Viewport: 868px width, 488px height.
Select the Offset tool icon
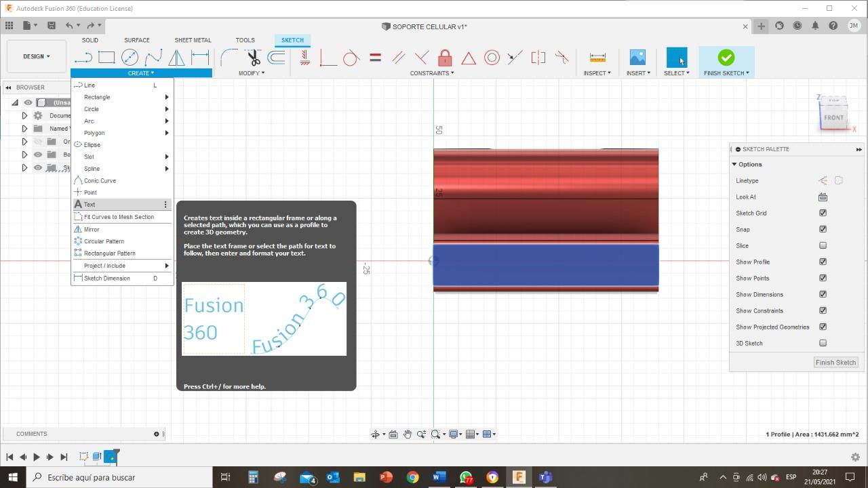276,58
